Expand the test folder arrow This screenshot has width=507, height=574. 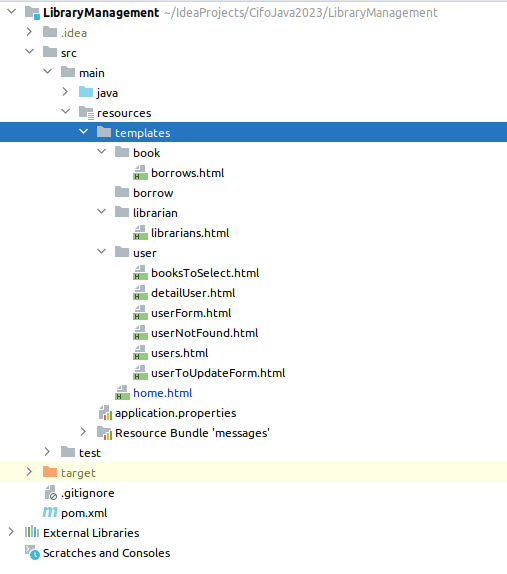(x=47, y=452)
